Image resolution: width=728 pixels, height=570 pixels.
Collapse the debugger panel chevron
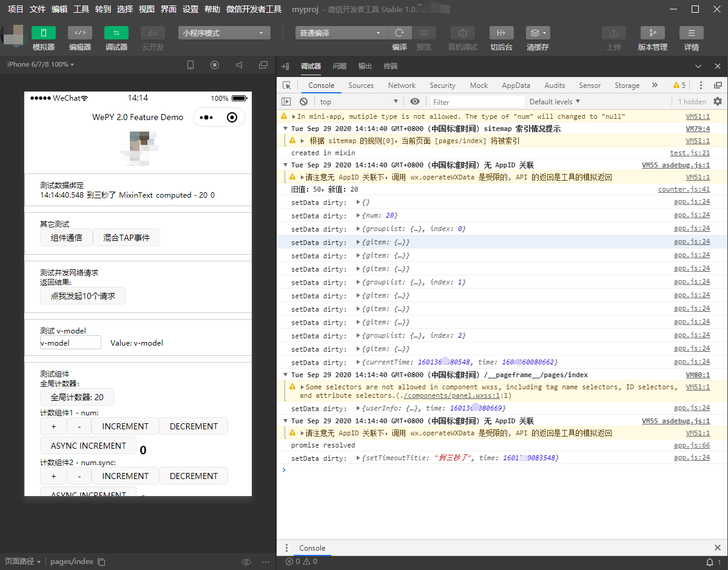[x=698, y=66]
